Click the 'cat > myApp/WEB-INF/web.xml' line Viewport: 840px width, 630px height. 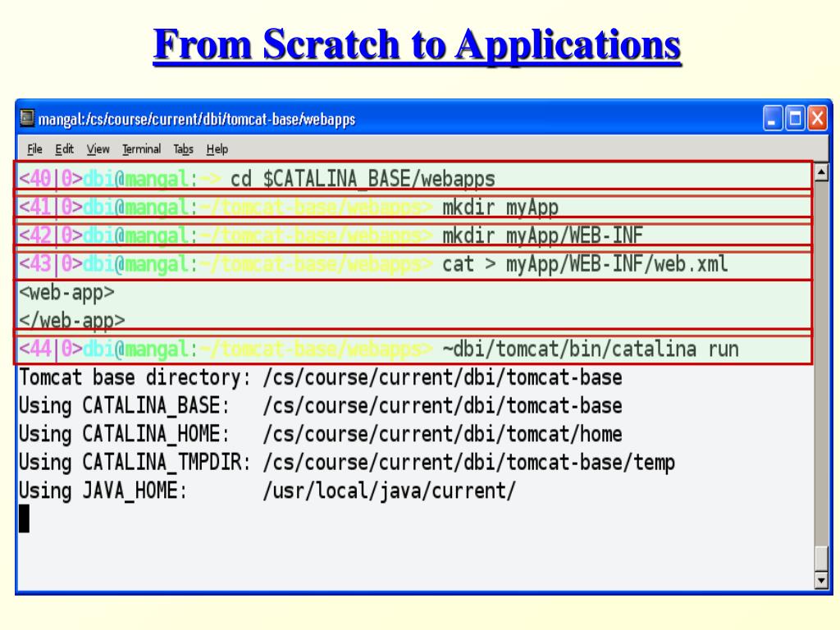click(x=413, y=263)
